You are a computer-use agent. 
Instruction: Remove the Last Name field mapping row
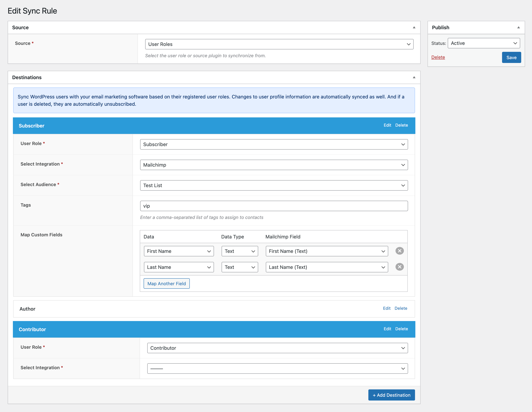coord(399,267)
